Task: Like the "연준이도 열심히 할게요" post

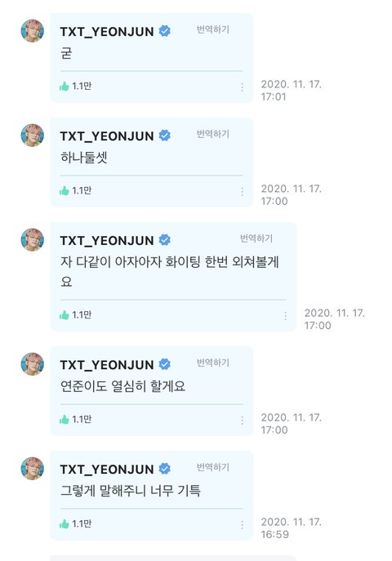Action: pos(65,419)
